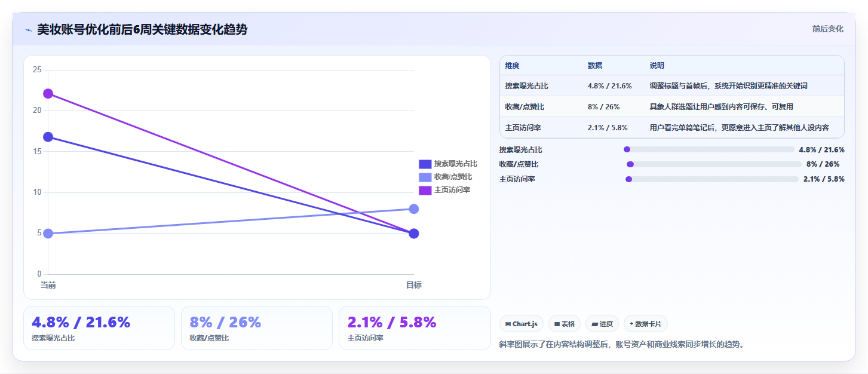Image resolution: width=868 pixels, height=374 pixels.
Task: Toggle 收藏/点赞比 legend color box
Action: (x=425, y=177)
